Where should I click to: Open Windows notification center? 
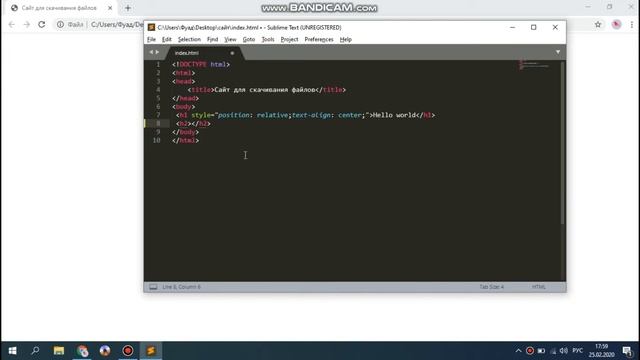(x=627, y=351)
